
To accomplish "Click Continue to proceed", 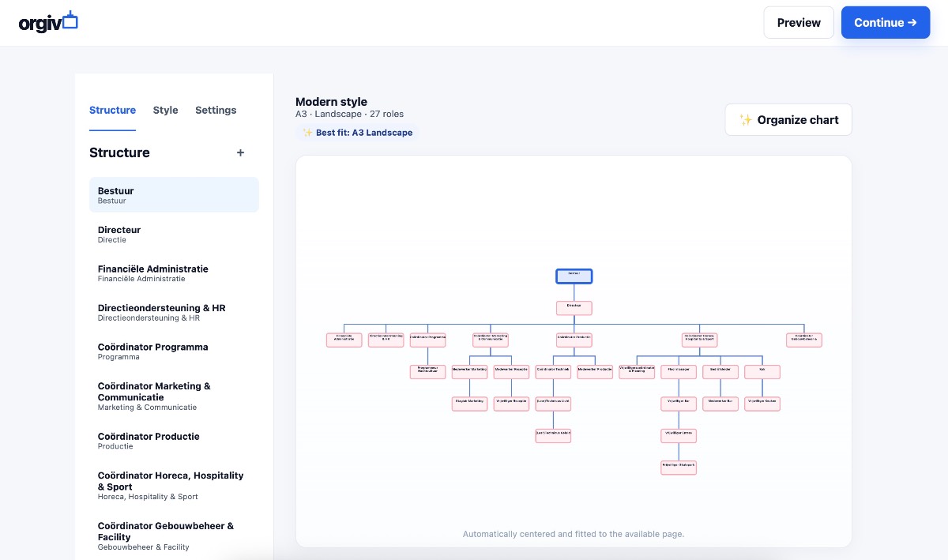I will [886, 22].
